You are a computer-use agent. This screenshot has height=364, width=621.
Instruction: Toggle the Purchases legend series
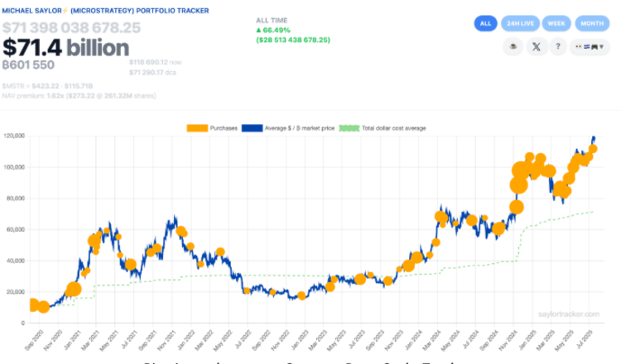pos(212,128)
